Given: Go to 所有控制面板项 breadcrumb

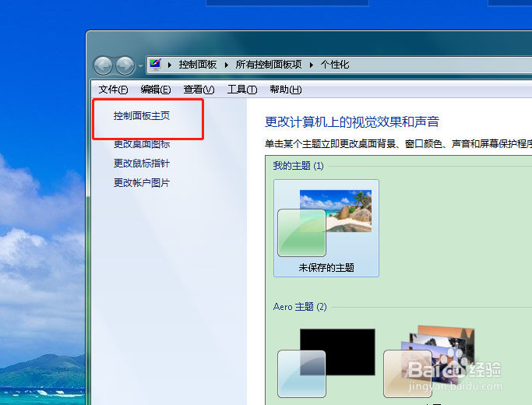Looking at the screenshot, I should 269,65.
